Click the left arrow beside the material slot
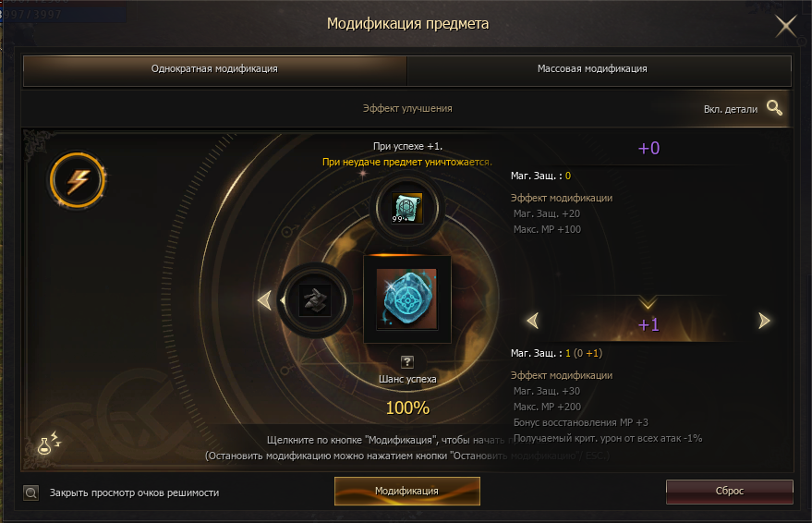Screen dimensions: 812x523 coord(264,300)
